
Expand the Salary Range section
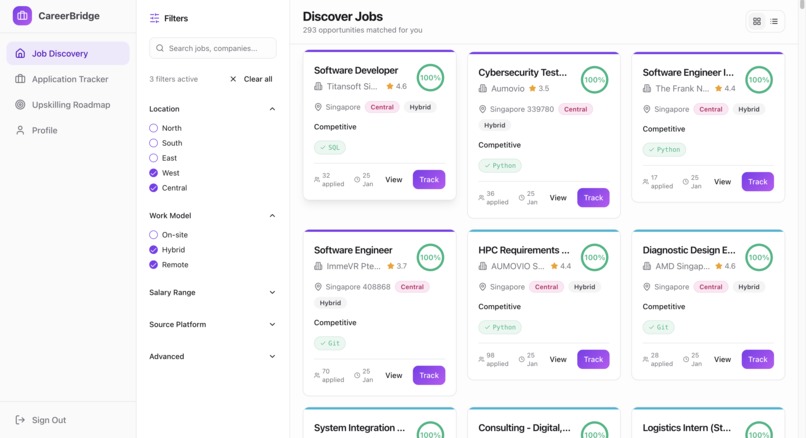(x=212, y=293)
